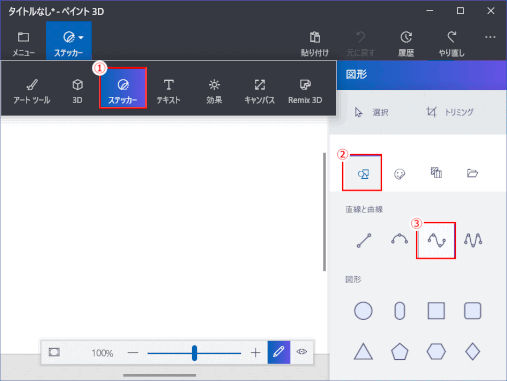Select the face stickers category icon
Screen dimensions: 507x381
(x=399, y=174)
